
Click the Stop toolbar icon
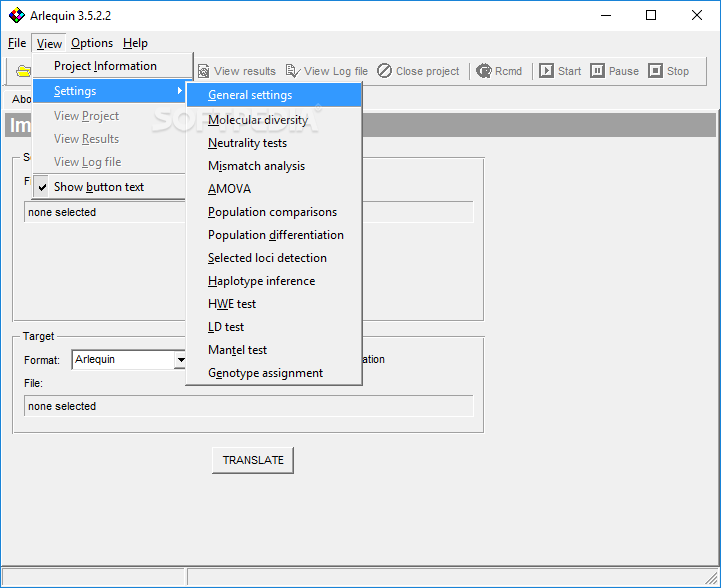coord(655,71)
